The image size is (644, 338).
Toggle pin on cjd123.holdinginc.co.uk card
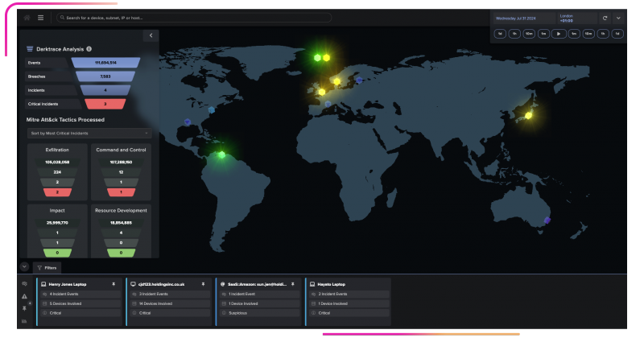click(x=203, y=284)
